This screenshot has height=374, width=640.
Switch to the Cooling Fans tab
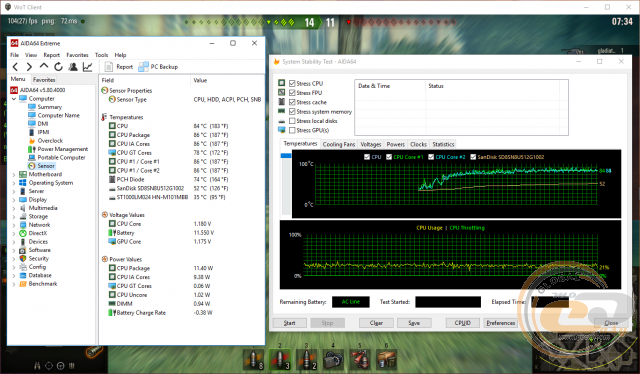(x=339, y=144)
